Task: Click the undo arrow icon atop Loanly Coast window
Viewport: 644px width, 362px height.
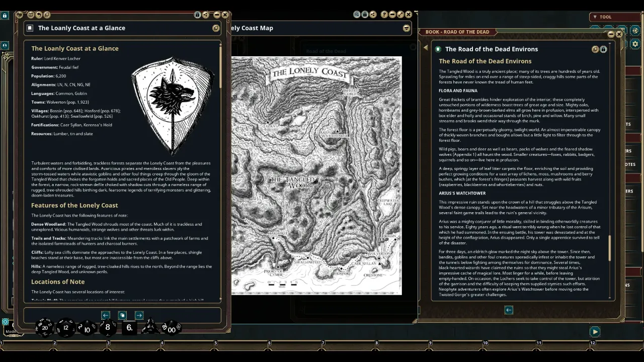Action: (39, 15)
